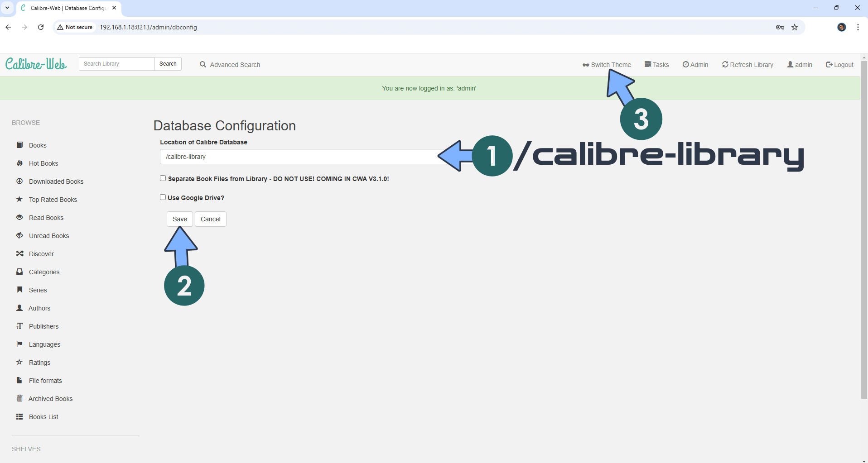Go back in browser history
868x463 pixels.
pyautogui.click(x=8, y=27)
